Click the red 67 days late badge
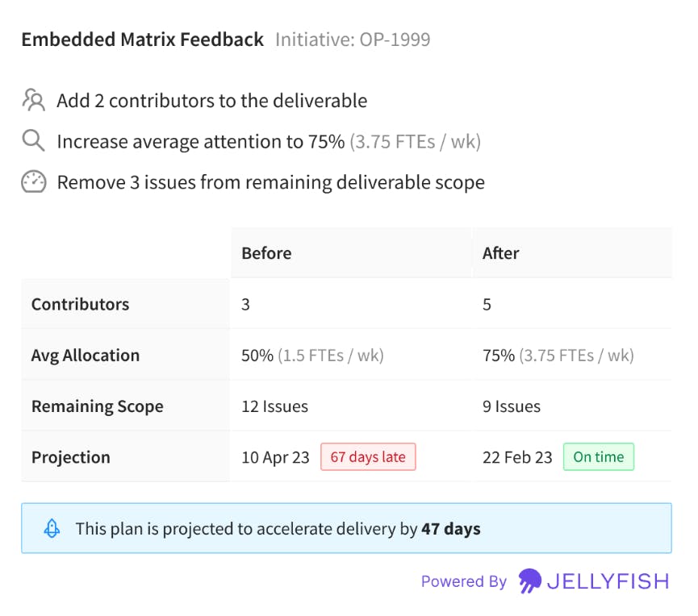This screenshot has width=698, height=616. click(368, 457)
